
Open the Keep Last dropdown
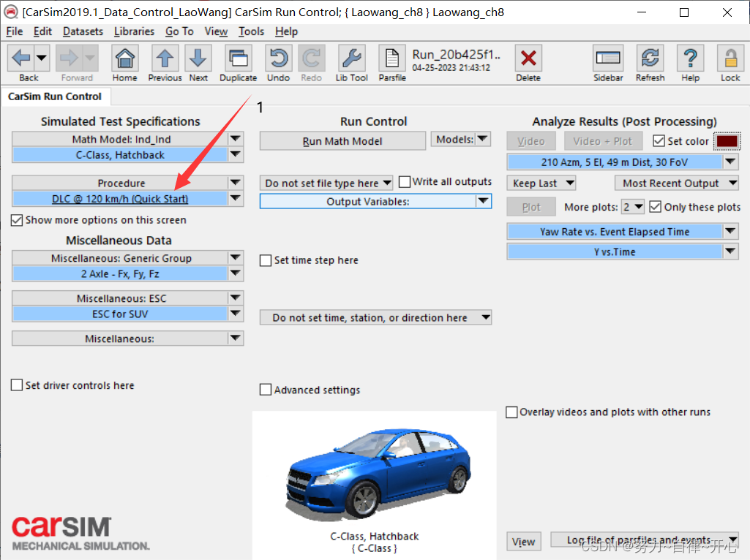pyautogui.click(x=541, y=183)
